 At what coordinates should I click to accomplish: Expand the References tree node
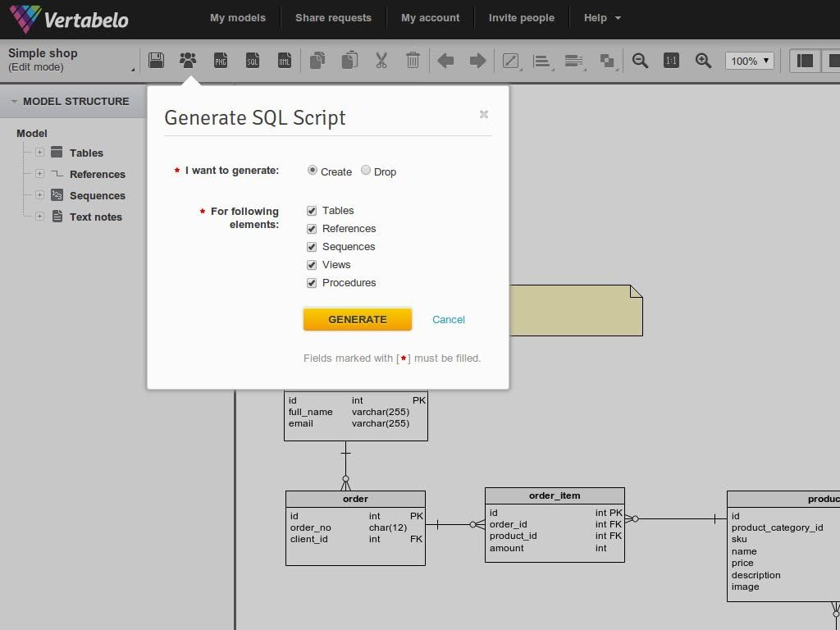pos(39,174)
